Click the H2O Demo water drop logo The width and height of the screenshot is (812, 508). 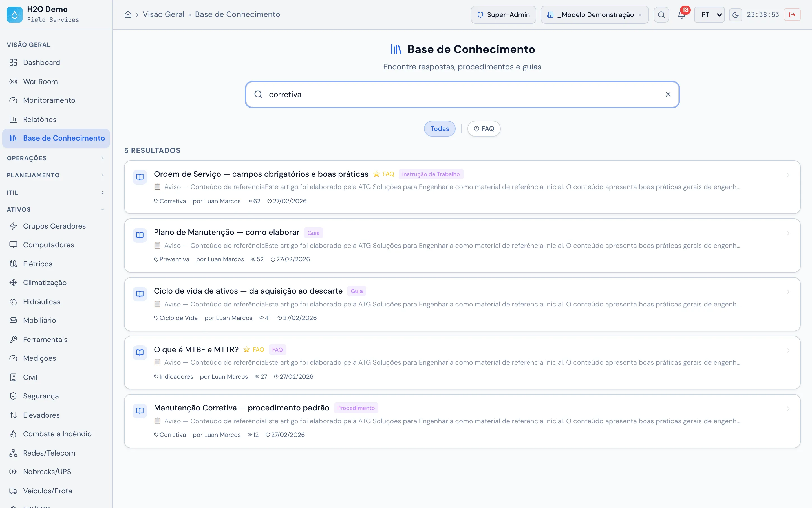(14, 14)
